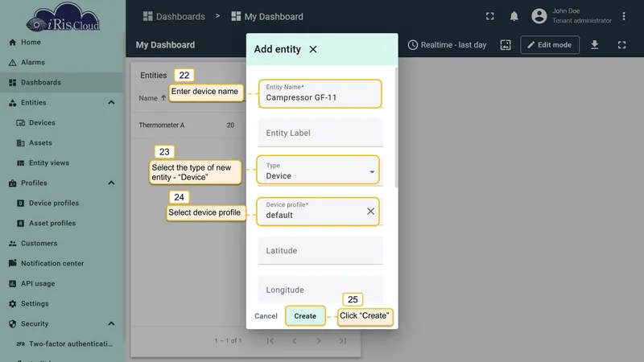
Task: Collapse the Profiles section chevron
Action: point(111,183)
